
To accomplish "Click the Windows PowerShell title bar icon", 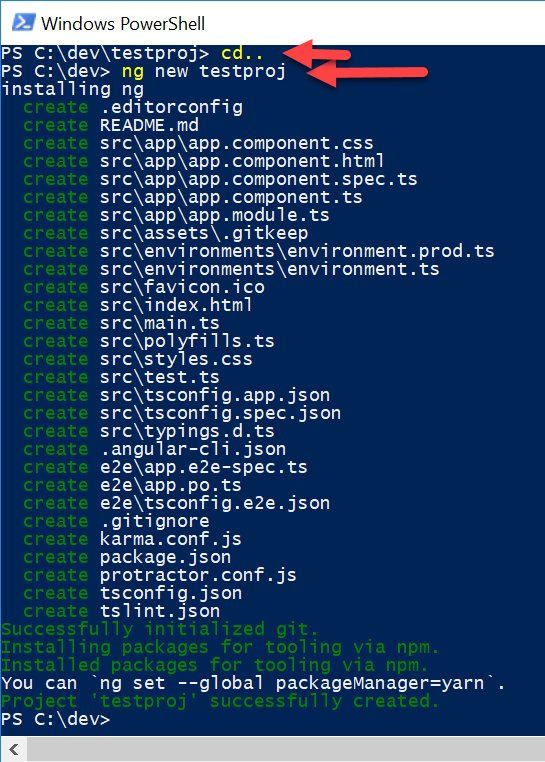I will (x=23, y=23).
